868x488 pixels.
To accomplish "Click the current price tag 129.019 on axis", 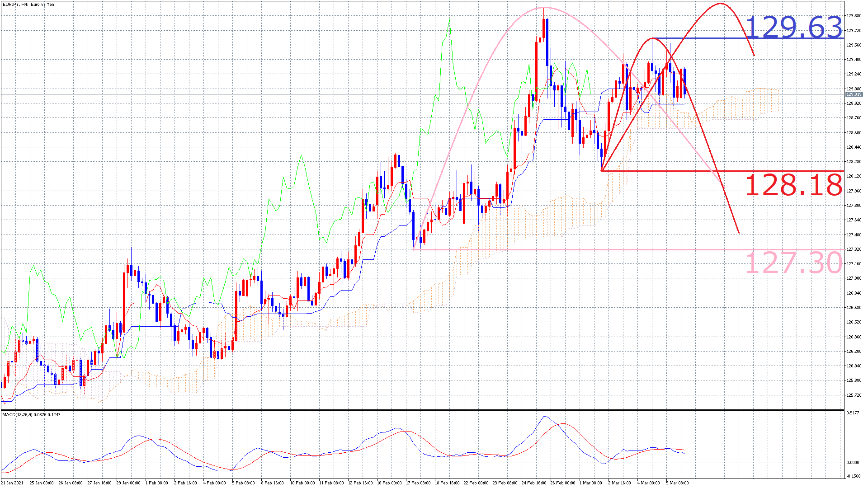I will 854,94.
